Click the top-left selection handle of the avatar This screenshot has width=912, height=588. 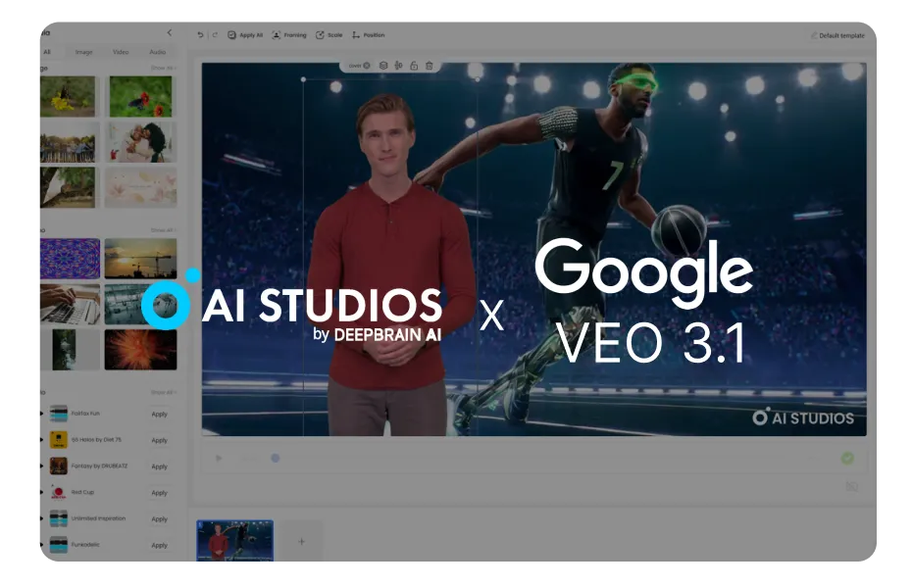(x=303, y=79)
